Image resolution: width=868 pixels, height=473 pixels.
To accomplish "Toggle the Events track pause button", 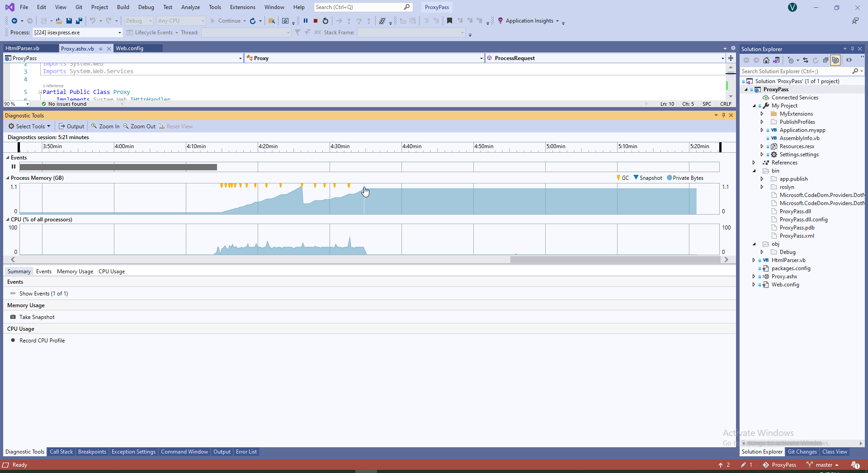I will tap(14, 167).
